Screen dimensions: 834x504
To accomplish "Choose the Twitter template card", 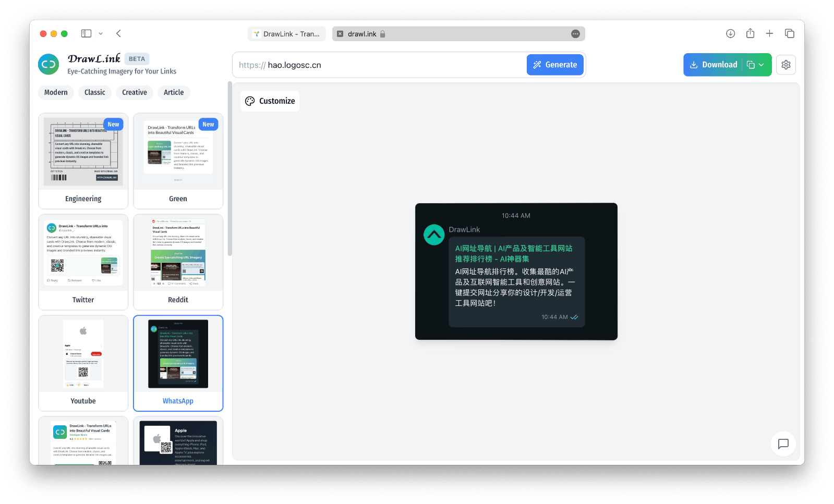I will tap(83, 262).
